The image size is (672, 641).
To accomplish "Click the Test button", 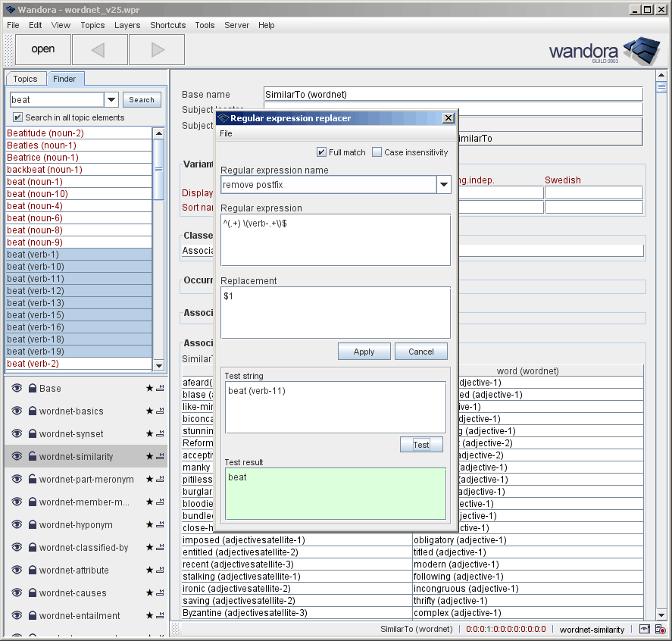I will click(421, 445).
